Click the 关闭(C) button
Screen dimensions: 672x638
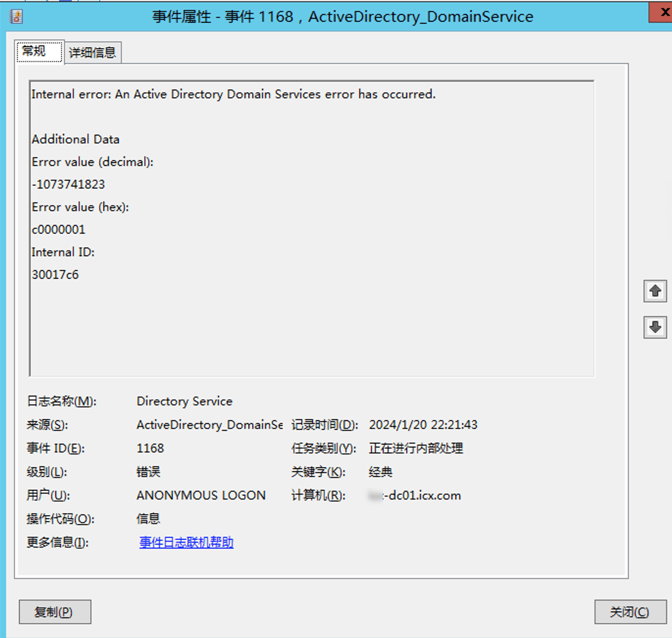coord(630,611)
